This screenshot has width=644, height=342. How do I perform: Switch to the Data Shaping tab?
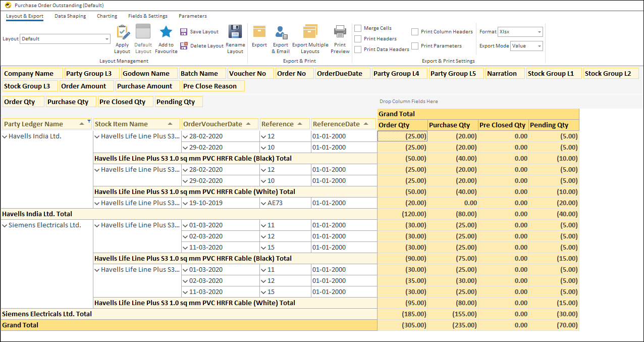tap(70, 16)
